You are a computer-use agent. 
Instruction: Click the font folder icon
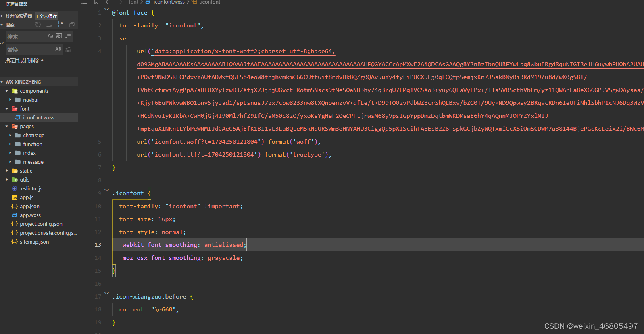tap(15, 109)
